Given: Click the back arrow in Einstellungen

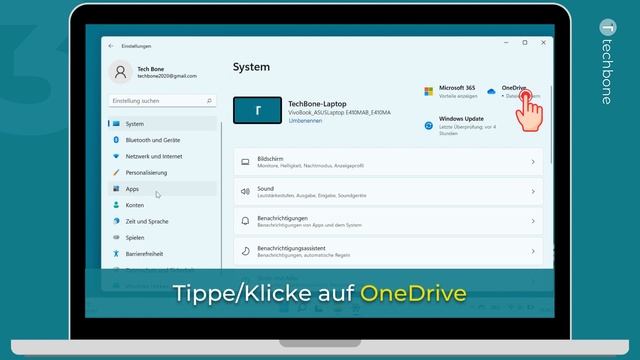Looking at the screenshot, I should 111,46.
